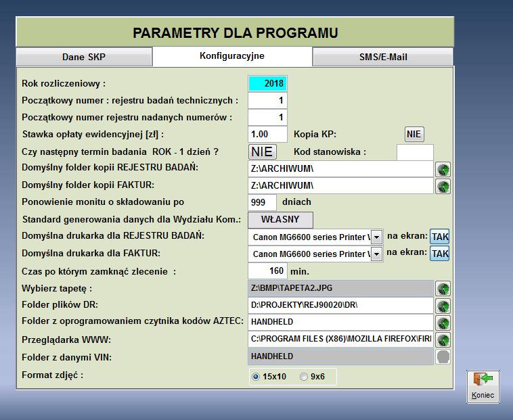The width and height of the screenshot is (513, 420).
Task: Toggle next inspection date ROK - 1 dzień NIE
Action: [x=263, y=151]
